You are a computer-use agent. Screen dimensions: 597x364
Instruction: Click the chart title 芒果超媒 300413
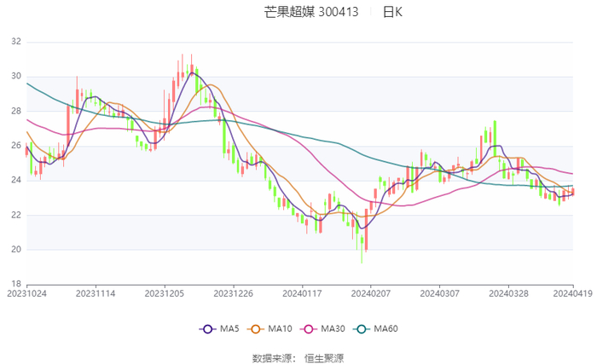[310, 12]
